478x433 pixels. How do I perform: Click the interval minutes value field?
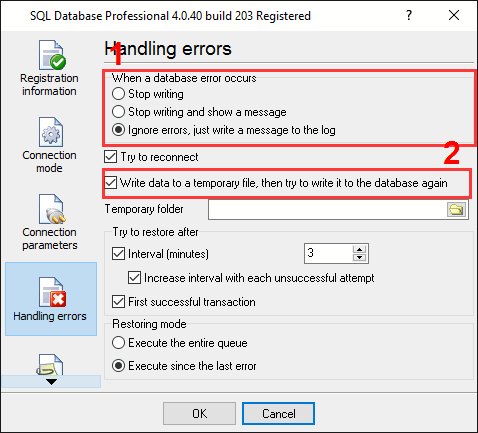328,253
